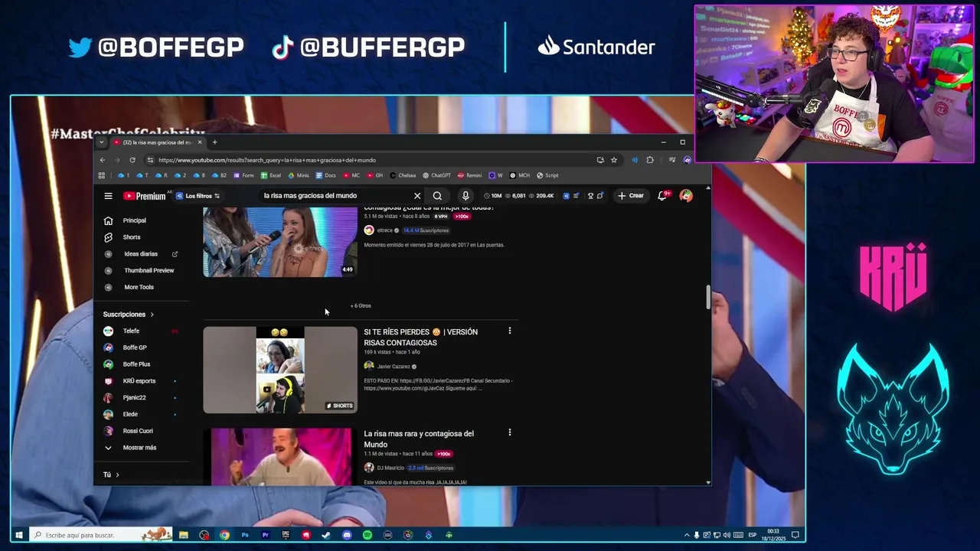Open the eltrece channel link
Image resolution: width=980 pixels, height=551 pixels.
tap(384, 230)
